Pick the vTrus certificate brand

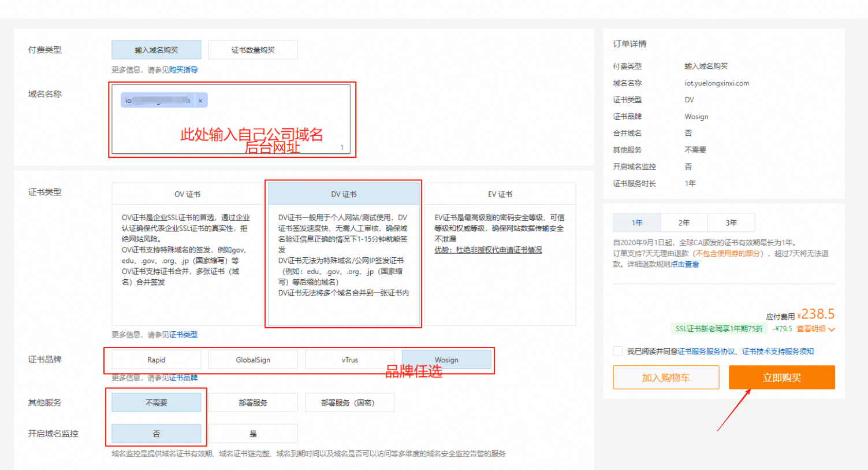350,360
